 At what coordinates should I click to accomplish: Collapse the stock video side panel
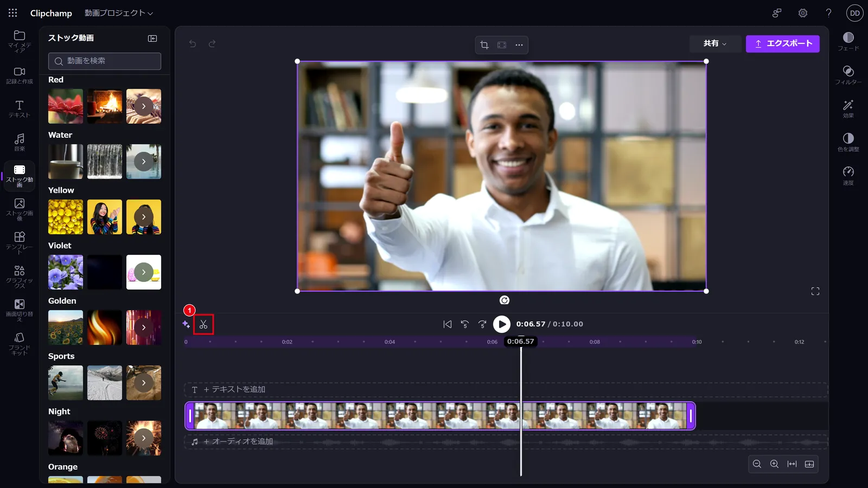152,38
